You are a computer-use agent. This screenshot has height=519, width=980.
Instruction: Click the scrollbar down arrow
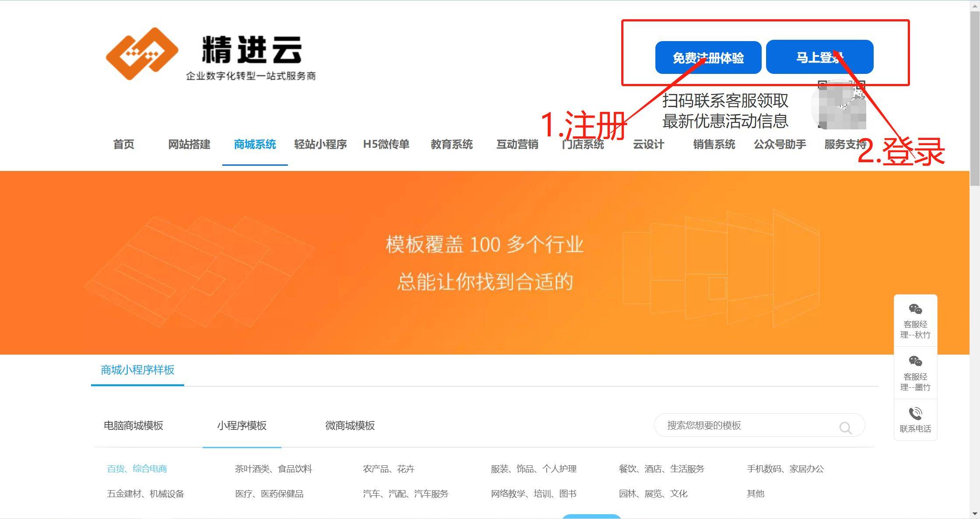(975, 514)
